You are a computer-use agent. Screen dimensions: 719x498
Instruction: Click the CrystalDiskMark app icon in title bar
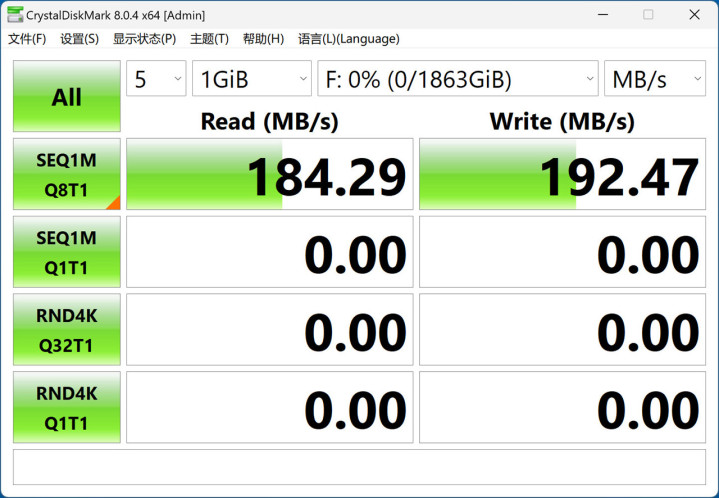click(x=15, y=15)
